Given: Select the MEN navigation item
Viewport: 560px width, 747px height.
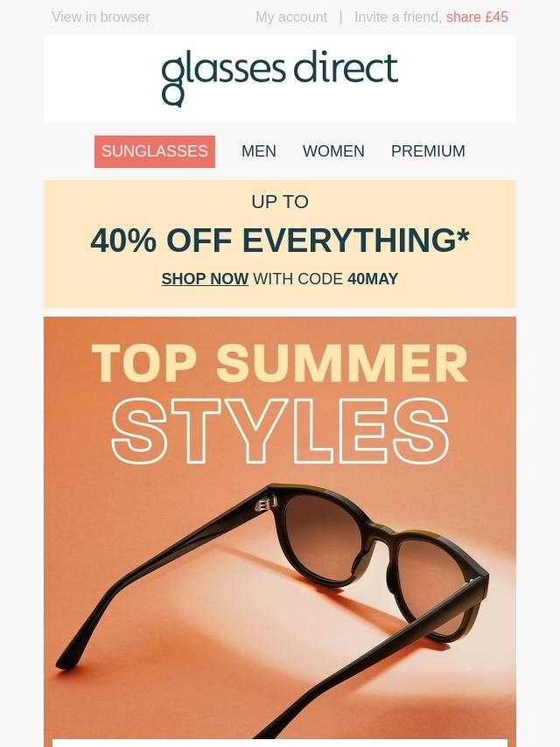Looking at the screenshot, I should coord(259,151).
